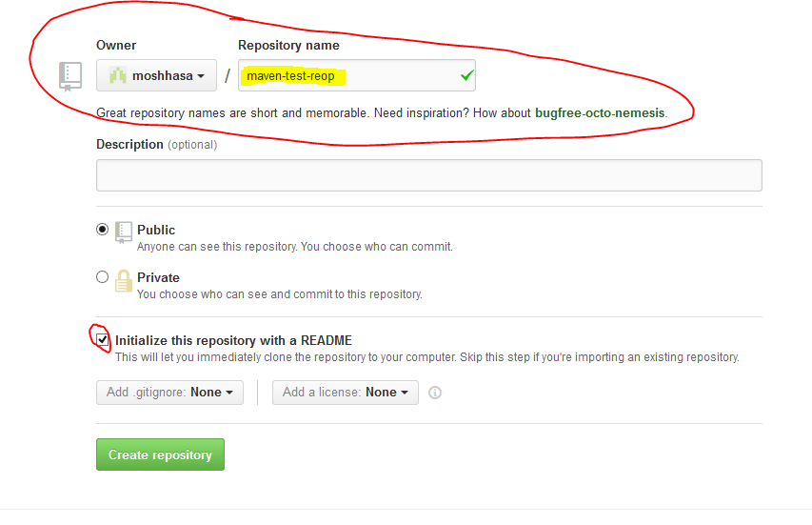The image size is (812, 525).
Task: Select the Private radio button
Action: (103, 276)
